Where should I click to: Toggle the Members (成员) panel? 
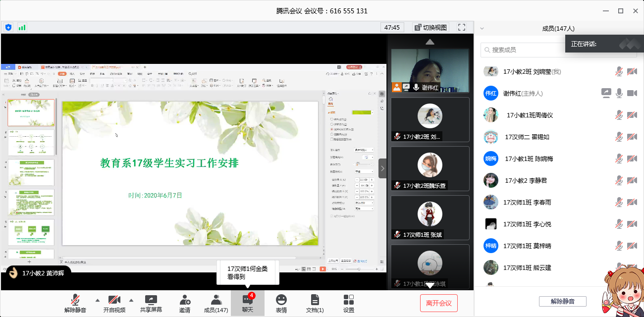click(x=216, y=303)
